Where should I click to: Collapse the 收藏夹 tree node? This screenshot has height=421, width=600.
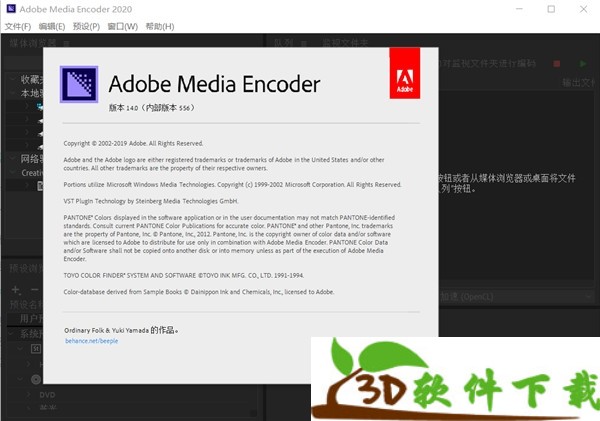coord(13,79)
